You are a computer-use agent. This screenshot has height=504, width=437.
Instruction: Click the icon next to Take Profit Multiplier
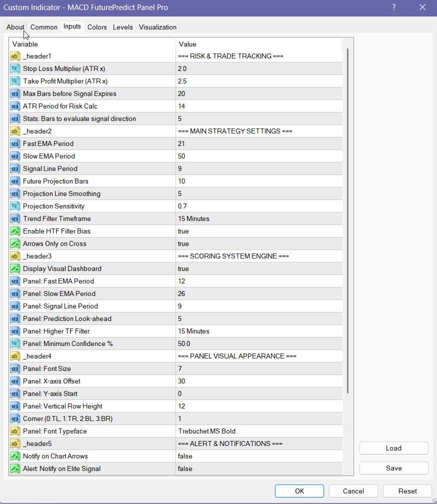point(15,81)
